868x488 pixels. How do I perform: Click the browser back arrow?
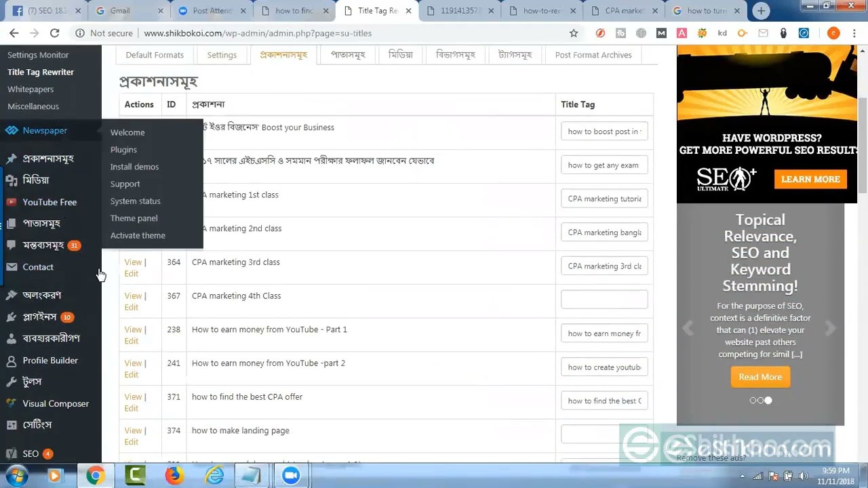pyautogui.click(x=14, y=33)
